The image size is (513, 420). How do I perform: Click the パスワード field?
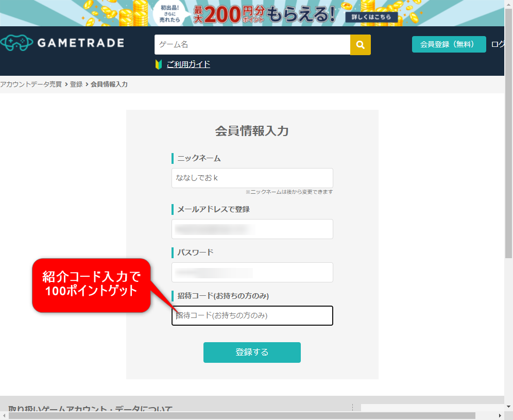252,272
